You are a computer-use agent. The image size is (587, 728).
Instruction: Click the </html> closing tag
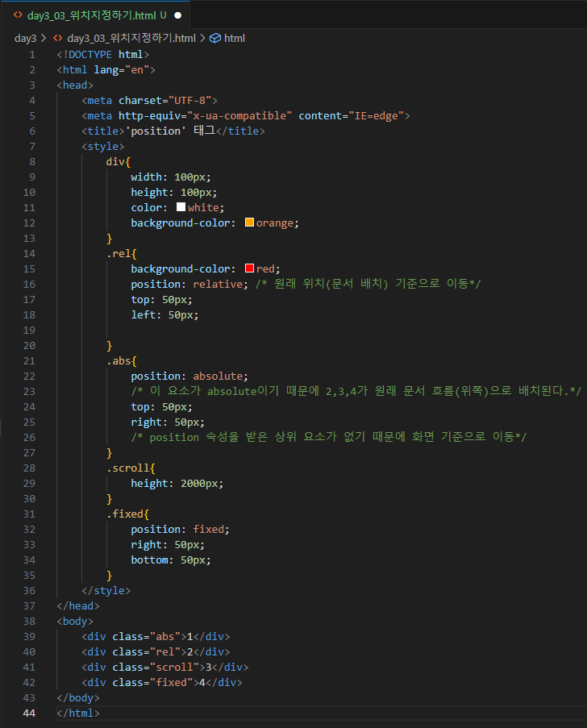tap(78, 713)
